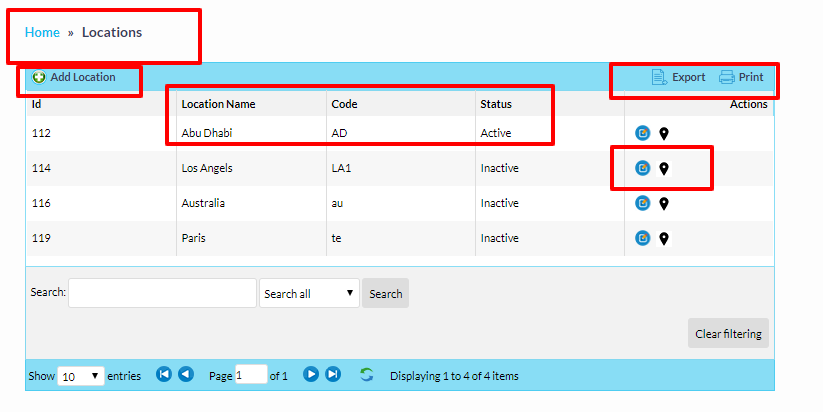Open the 'Search all' dropdown
The width and height of the screenshot is (823, 412).
(x=309, y=294)
